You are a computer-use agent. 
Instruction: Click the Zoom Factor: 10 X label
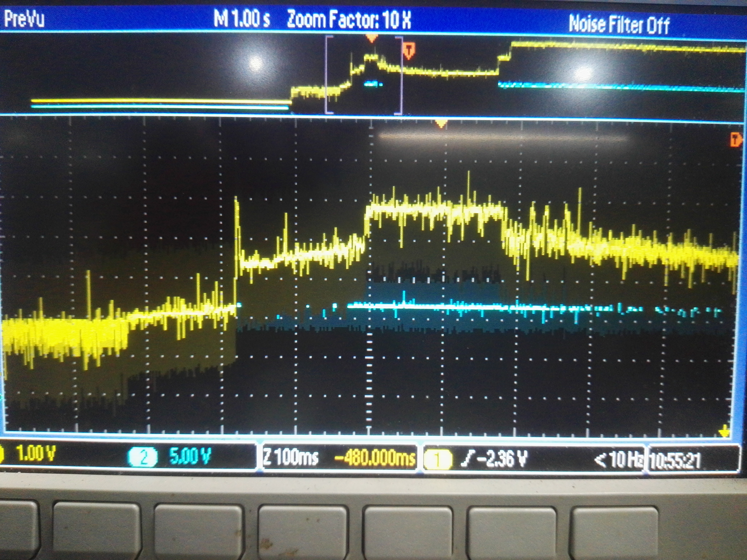click(x=349, y=19)
